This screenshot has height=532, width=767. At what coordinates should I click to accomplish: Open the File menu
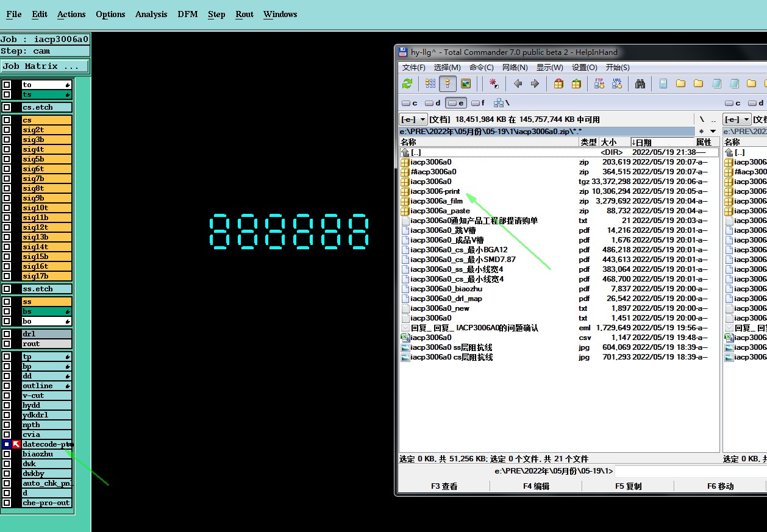coord(13,14)
